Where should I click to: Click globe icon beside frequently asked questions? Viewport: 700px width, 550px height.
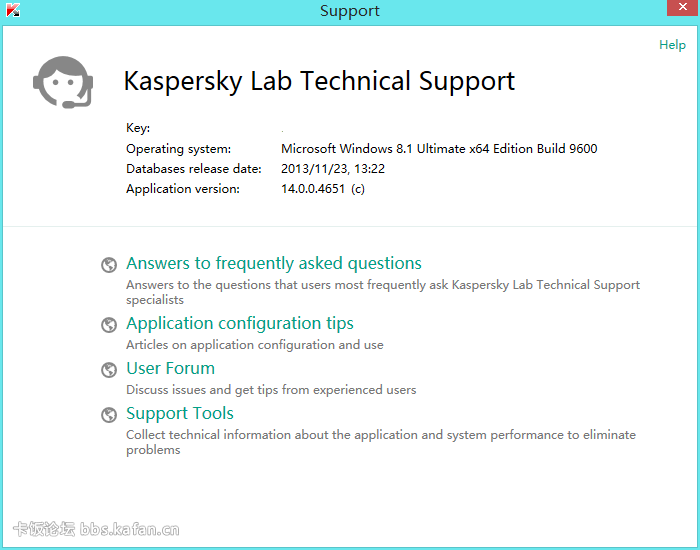coord(109,265)
